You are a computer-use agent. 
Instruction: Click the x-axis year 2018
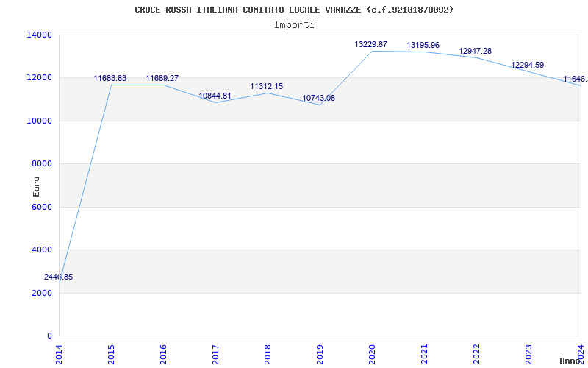pos(268,354)
